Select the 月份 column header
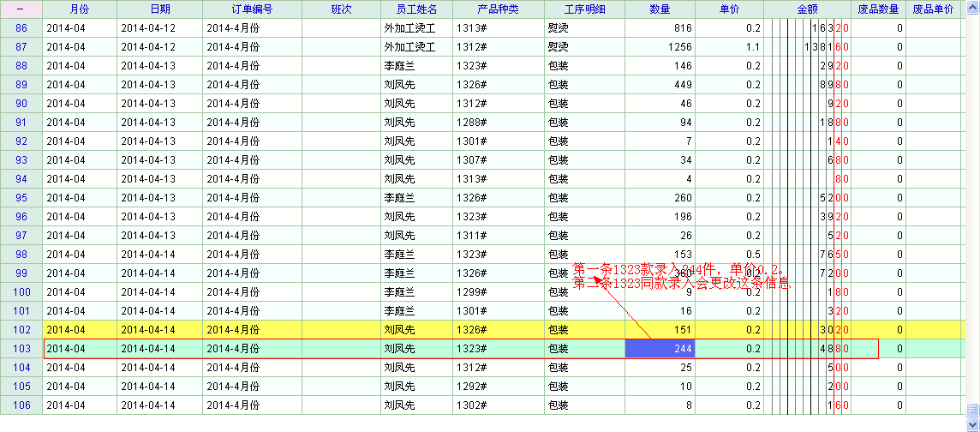Image resolution: width=980 pixels, height=432 pixels. pos(79,9)
